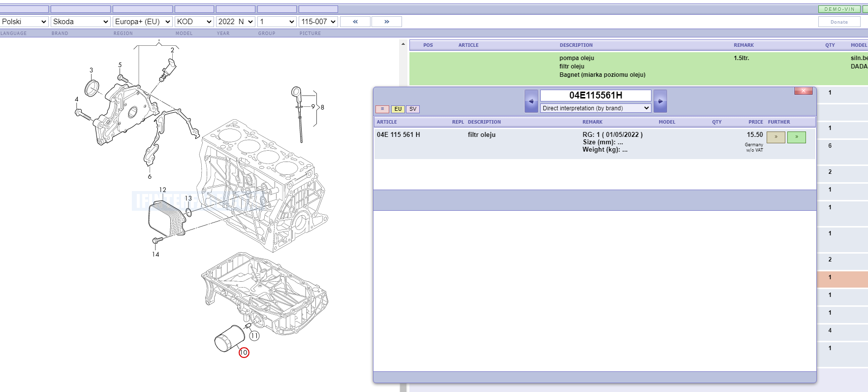Click pompa oleju in the green row
The height and width of the screenshot is (392, 868).
click(x=577, y=58)
